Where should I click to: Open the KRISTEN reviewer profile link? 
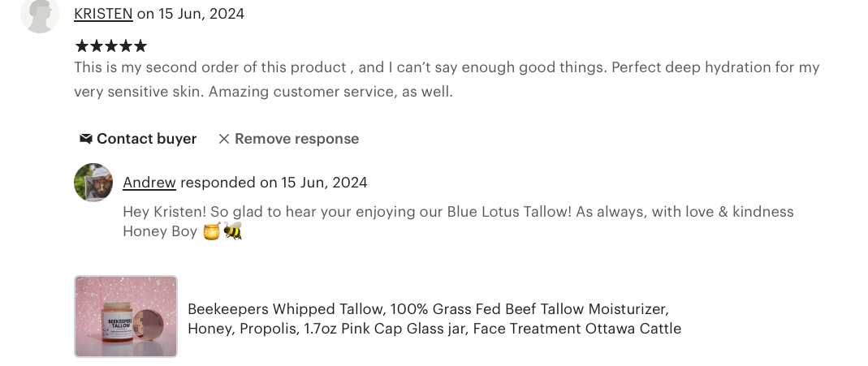tap(103, 14)
